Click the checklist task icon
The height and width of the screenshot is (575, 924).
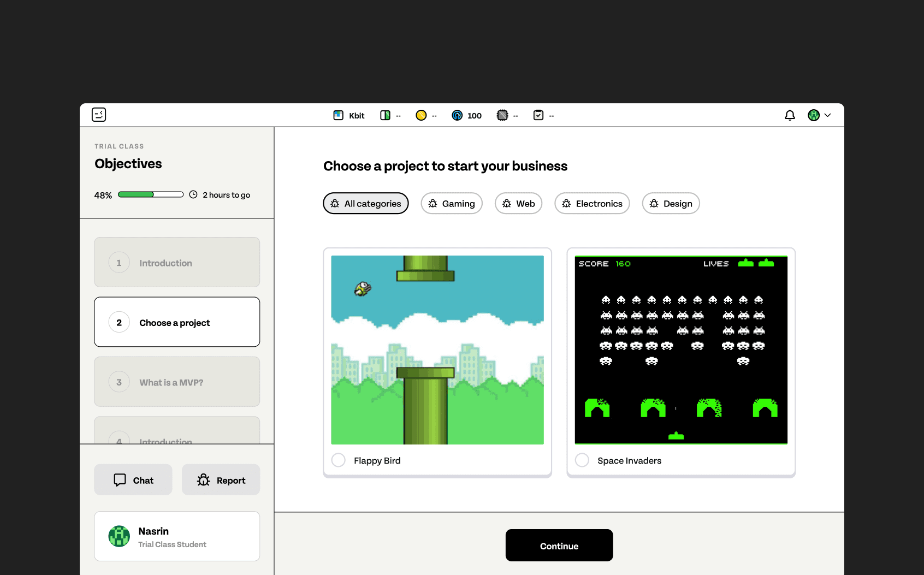point(538,115)
